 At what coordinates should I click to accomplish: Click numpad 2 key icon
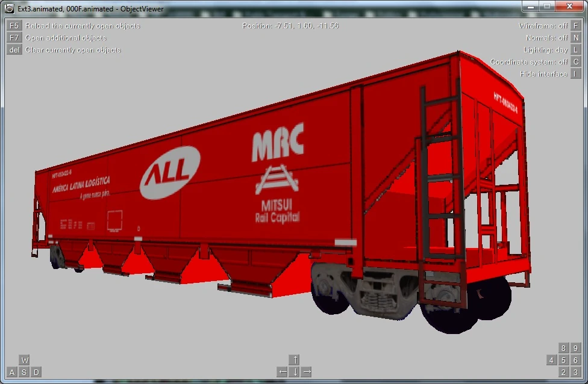564,372
